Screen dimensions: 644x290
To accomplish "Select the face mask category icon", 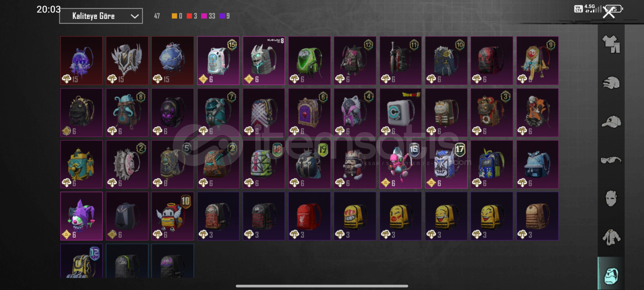I will [x=611, y=198].
